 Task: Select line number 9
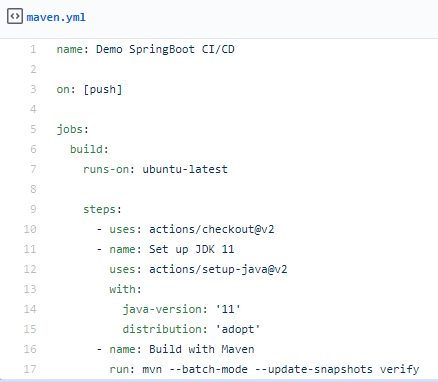(33, 209)
